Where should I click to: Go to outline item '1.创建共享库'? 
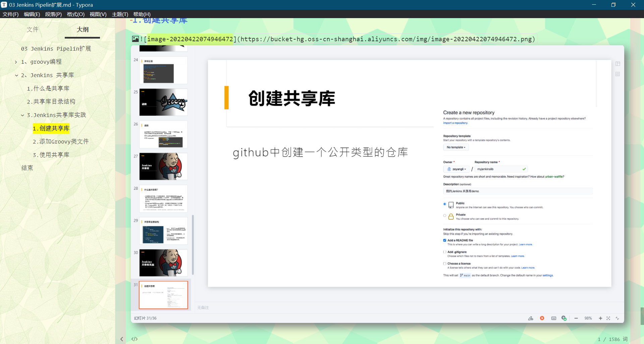51,128
